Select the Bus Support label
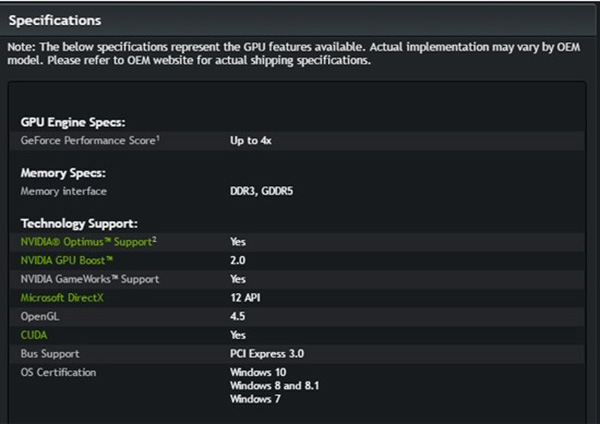 coord(50,354)
